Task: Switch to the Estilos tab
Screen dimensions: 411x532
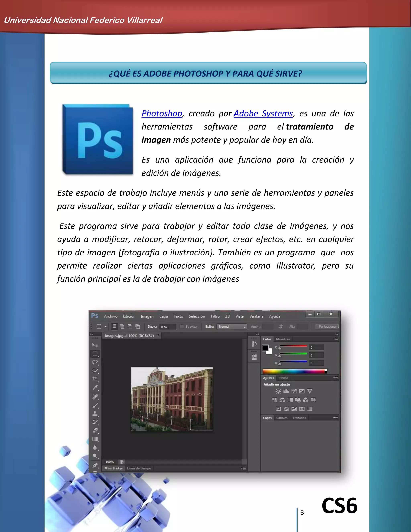Action: [283, 378]
